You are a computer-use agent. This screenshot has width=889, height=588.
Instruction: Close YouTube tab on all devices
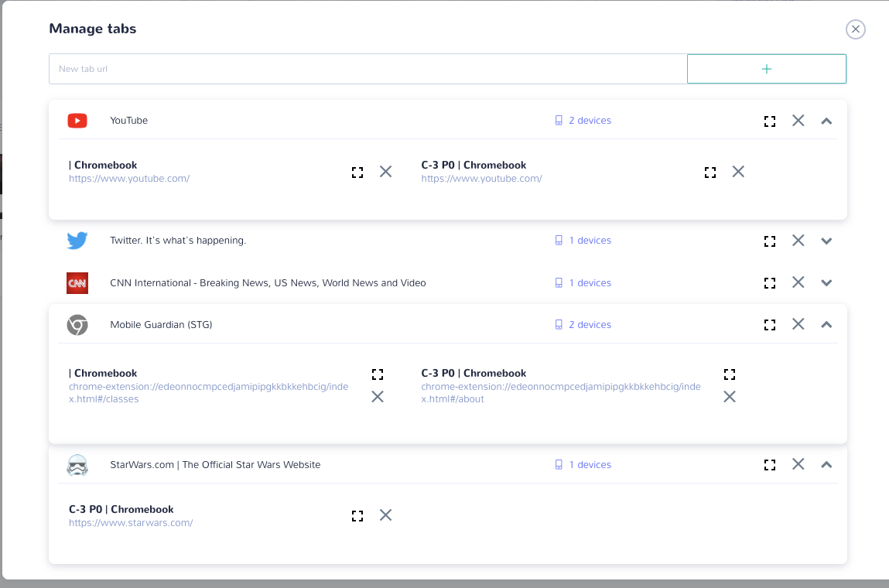pyautogui.click(x=798, y=120)
